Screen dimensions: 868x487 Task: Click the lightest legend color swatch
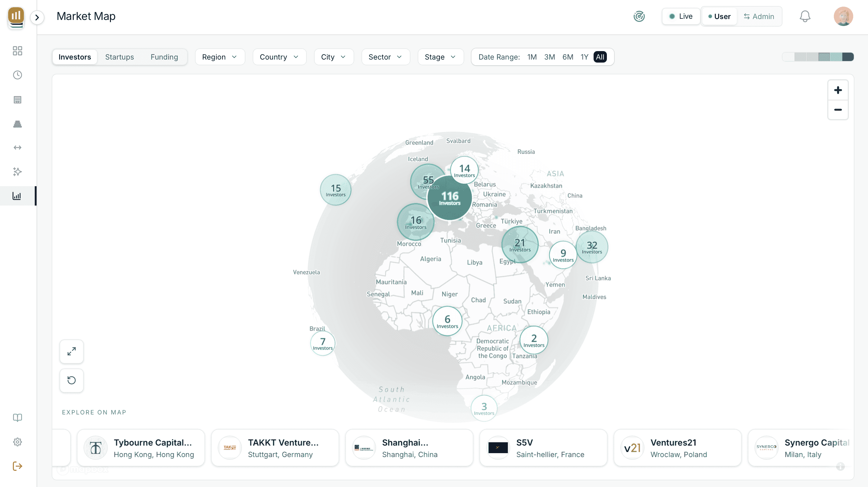[x=788, y=57]
